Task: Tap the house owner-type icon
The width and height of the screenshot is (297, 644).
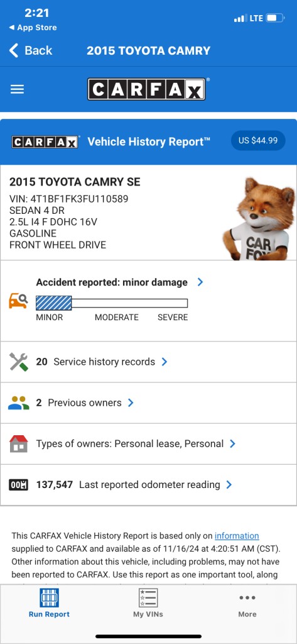Action: (x=18, y=443)
